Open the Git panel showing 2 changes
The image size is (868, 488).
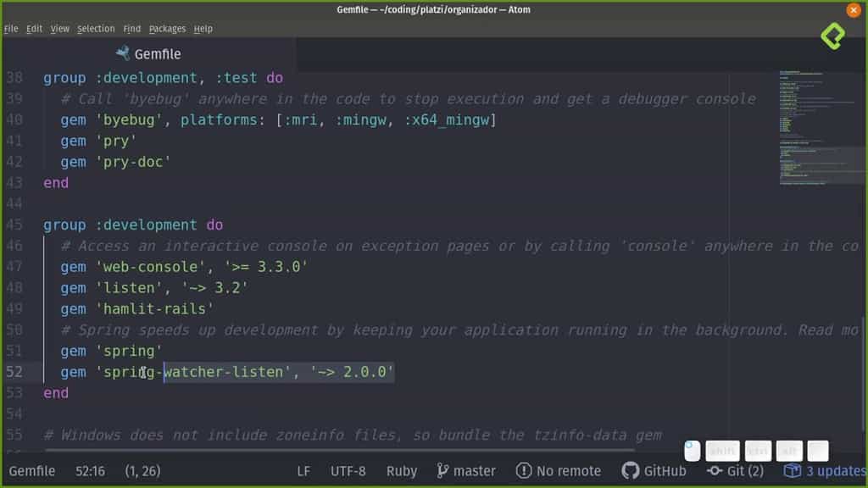(x=736, y=470)
